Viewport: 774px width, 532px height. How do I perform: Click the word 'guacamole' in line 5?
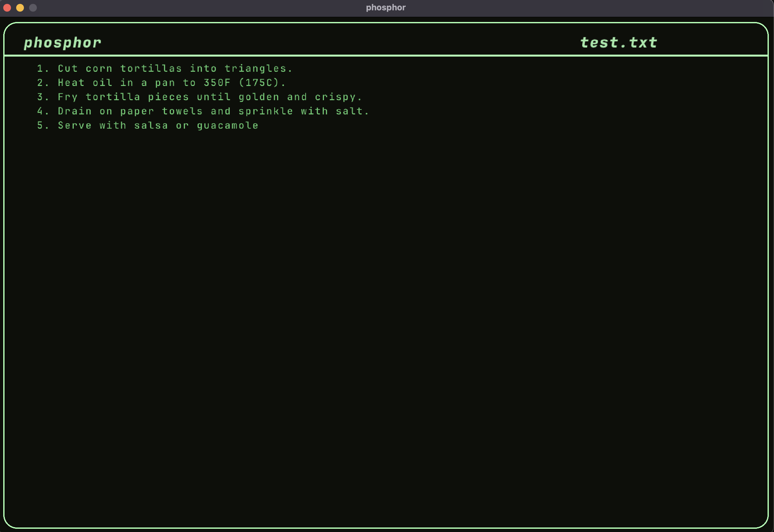[227, 125]
